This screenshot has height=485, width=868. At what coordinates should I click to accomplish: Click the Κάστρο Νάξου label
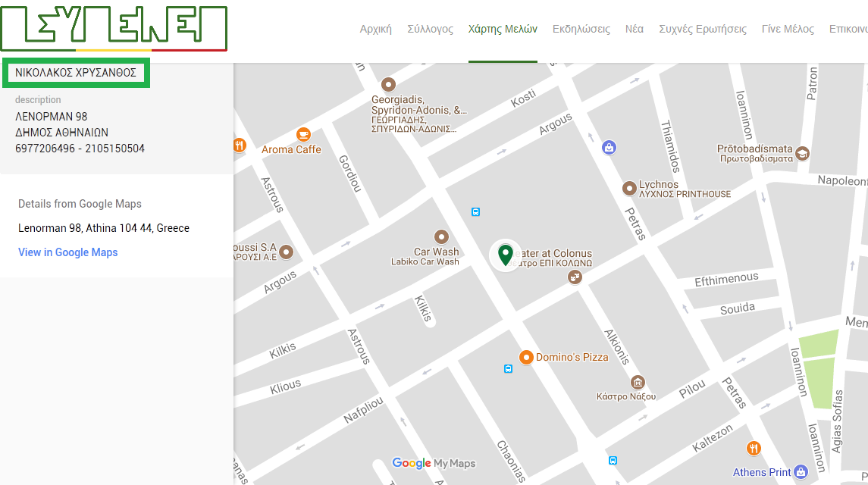626,396
